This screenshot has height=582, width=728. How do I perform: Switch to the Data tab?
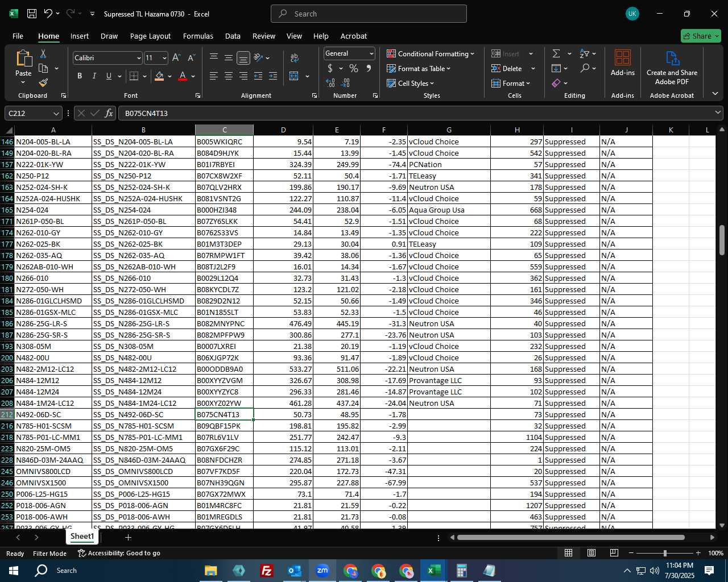point(233,36)
